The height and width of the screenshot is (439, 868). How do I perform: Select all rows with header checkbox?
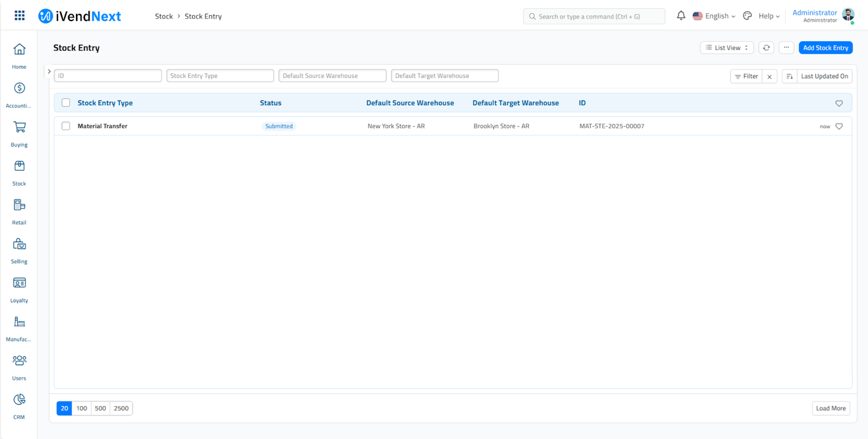(x=66, y=103)
